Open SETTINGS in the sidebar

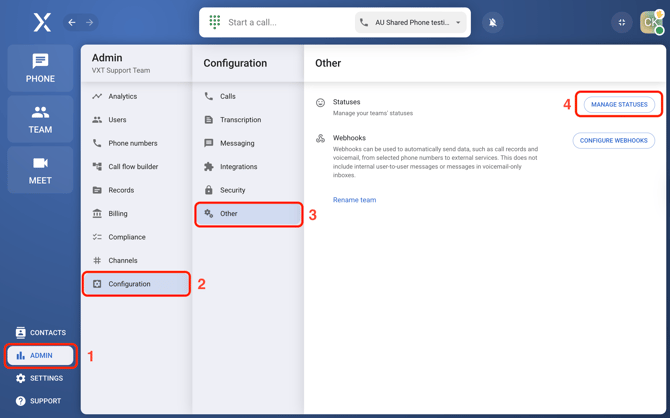coord(39,378)
